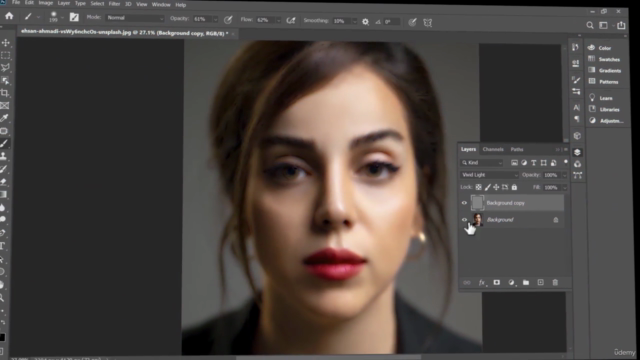The height and width of the screenshot is (360, 640).
Task: Create a new group folder icon
Action: 526,282
